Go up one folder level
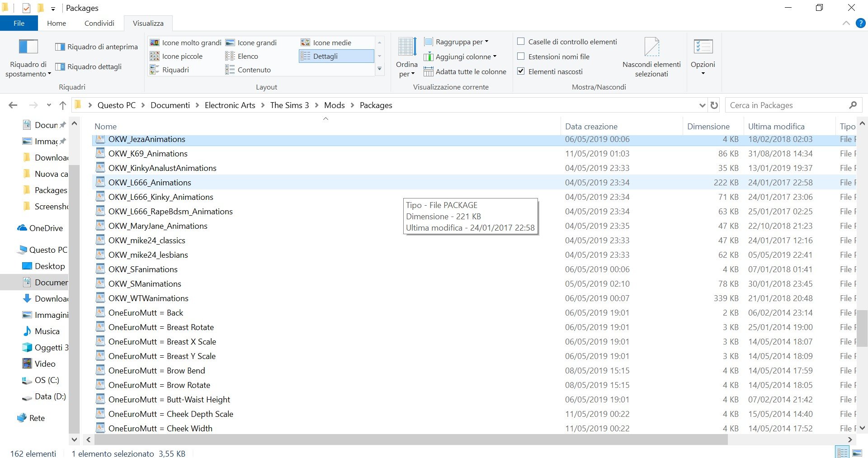Image resolution: width=868 pixels, height=458 pixels. [x=63, y=105]
